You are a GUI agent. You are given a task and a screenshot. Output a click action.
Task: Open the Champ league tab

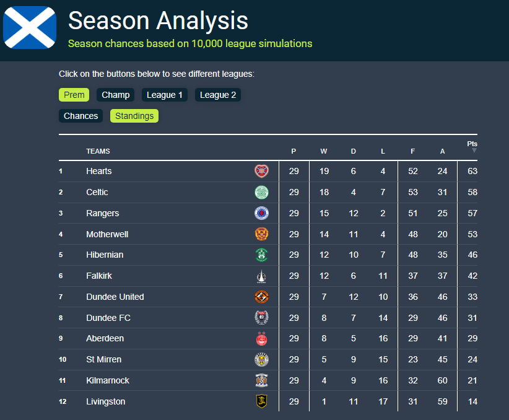[x=116, y=95]
